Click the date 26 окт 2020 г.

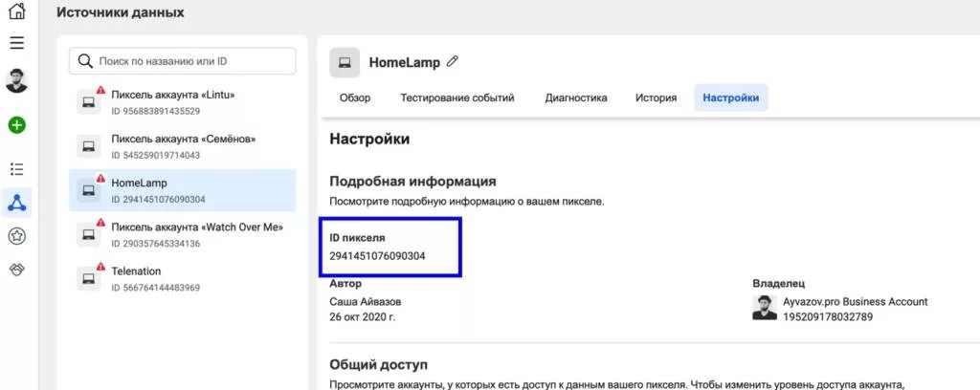[x=363, y=317]
